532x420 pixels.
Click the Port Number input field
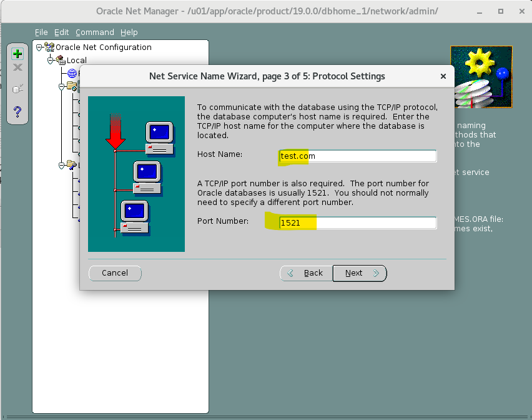[358, 222]
